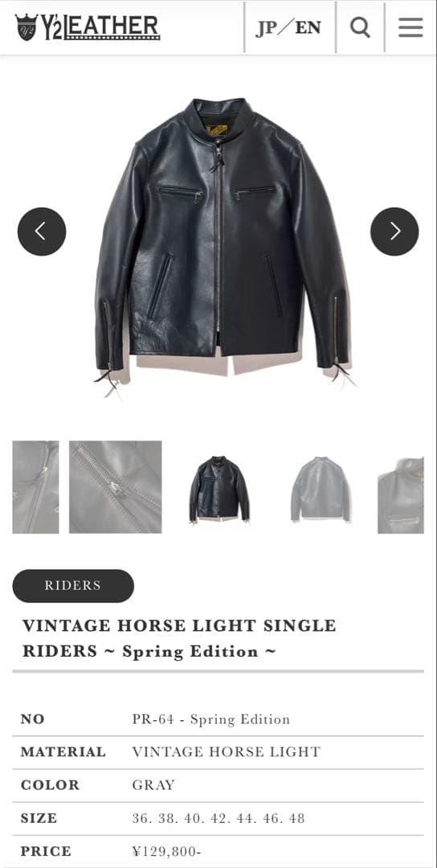437x868 pixels.
Task: Click the PR-64 Spring Edition number
Action: 210,719
